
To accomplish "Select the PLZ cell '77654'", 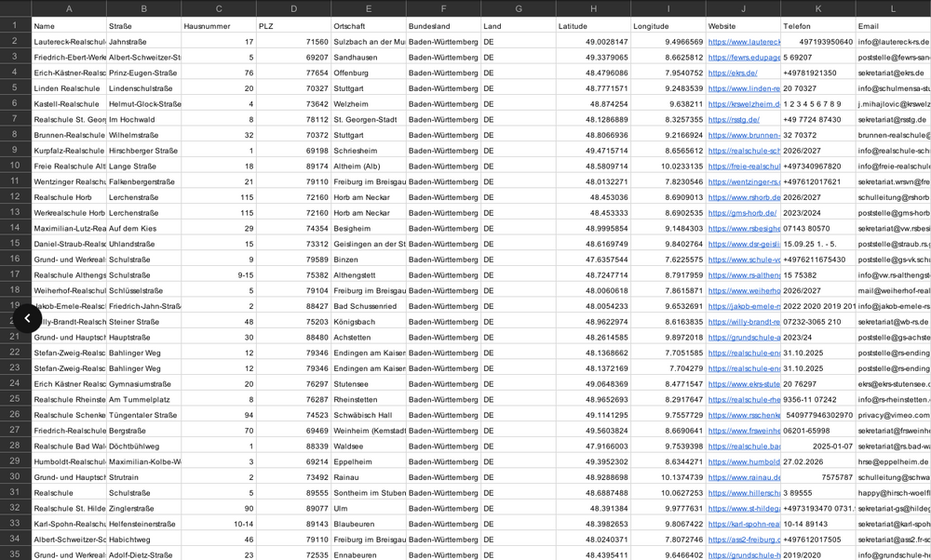I will coord(294,73).
